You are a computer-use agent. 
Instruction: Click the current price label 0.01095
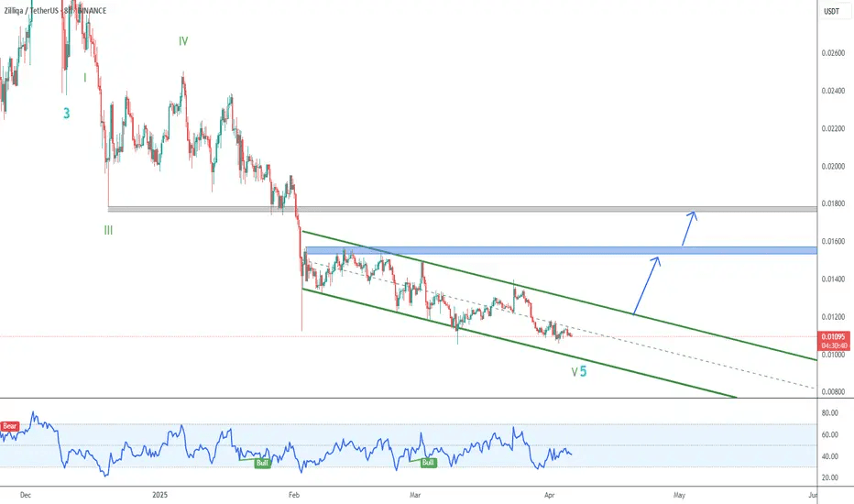pyautogui.click(x=834, y=338)
